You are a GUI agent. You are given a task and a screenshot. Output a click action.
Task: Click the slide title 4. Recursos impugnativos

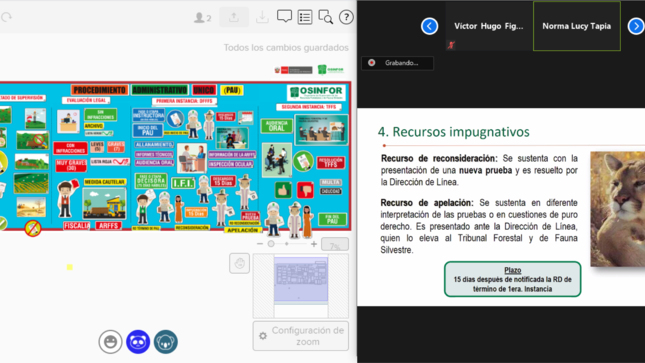coord(454,132)
